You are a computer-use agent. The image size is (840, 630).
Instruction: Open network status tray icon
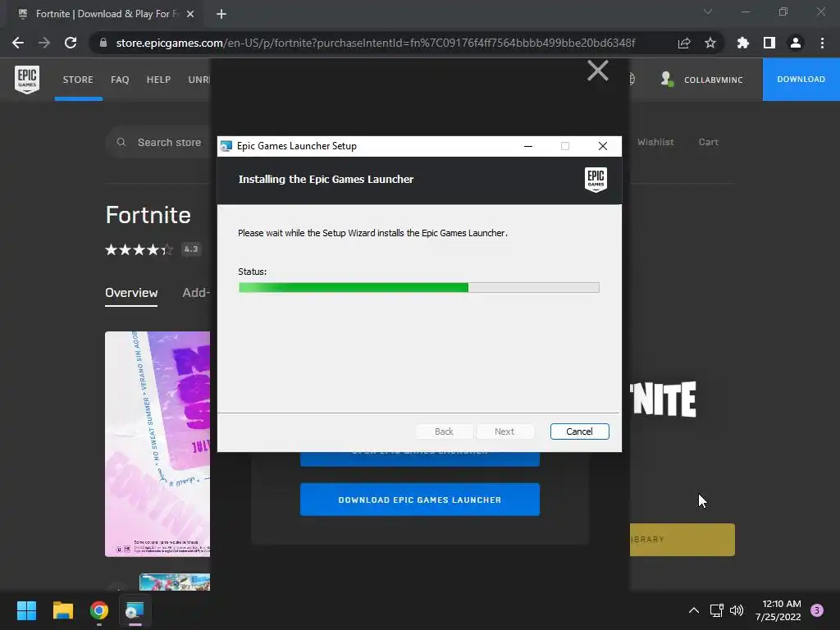click(x=716, y=610)
